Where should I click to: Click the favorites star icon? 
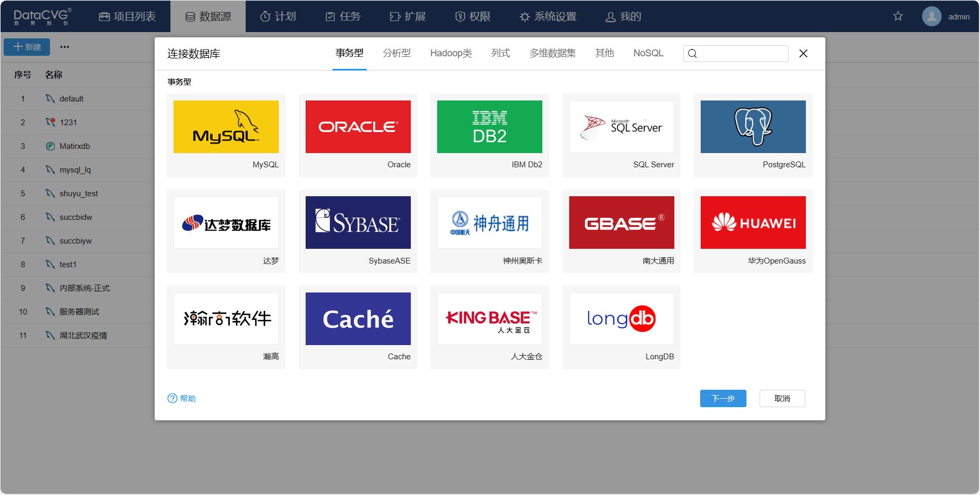tap(898, 16)
